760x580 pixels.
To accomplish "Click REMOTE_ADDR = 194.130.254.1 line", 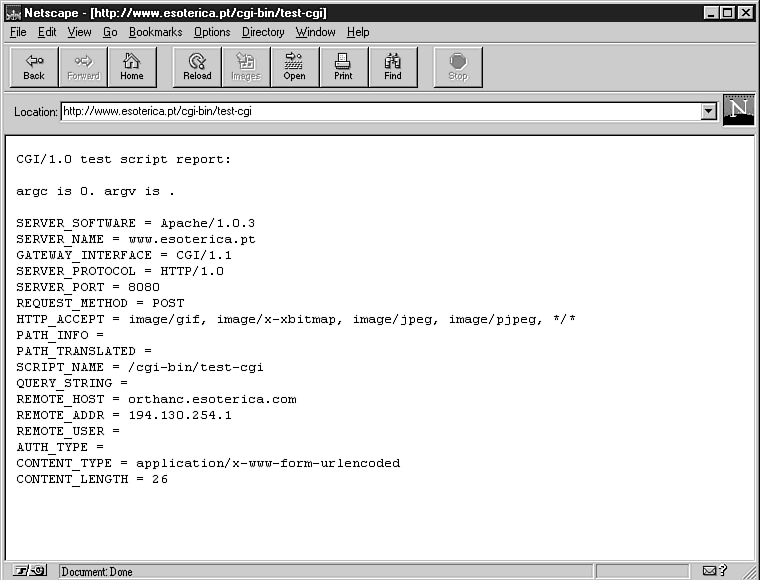I will (x=124, y=415).
